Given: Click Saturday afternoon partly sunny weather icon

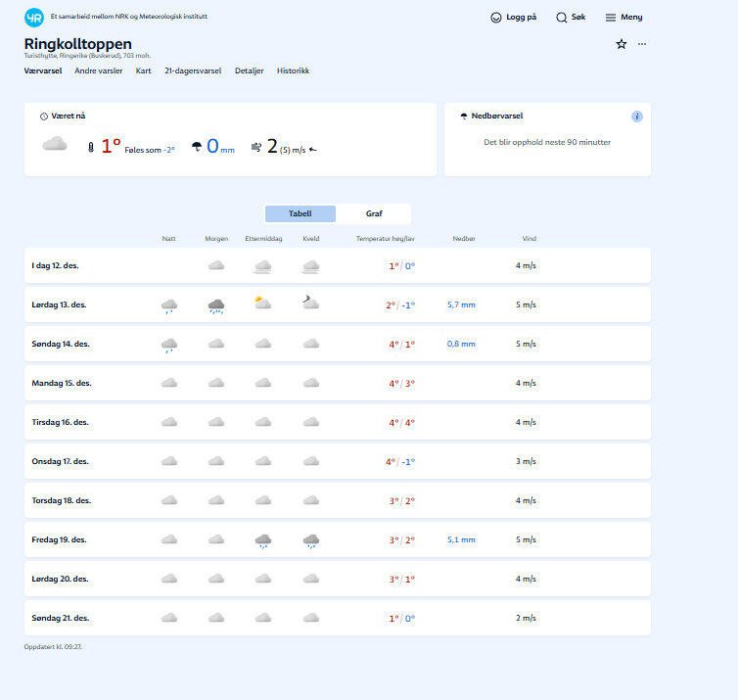Looking at the screenshot, I should click(x=262, y=303).
